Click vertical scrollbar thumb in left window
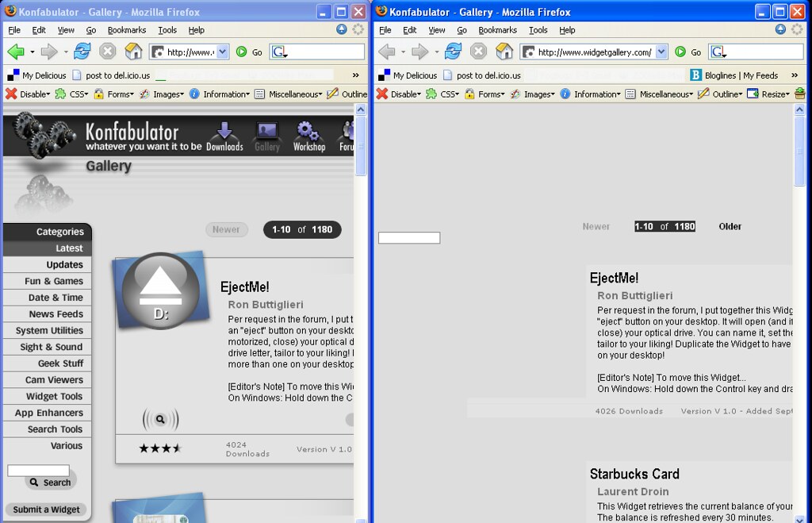Viewport: 812px width, 523px height. [361, 146]
